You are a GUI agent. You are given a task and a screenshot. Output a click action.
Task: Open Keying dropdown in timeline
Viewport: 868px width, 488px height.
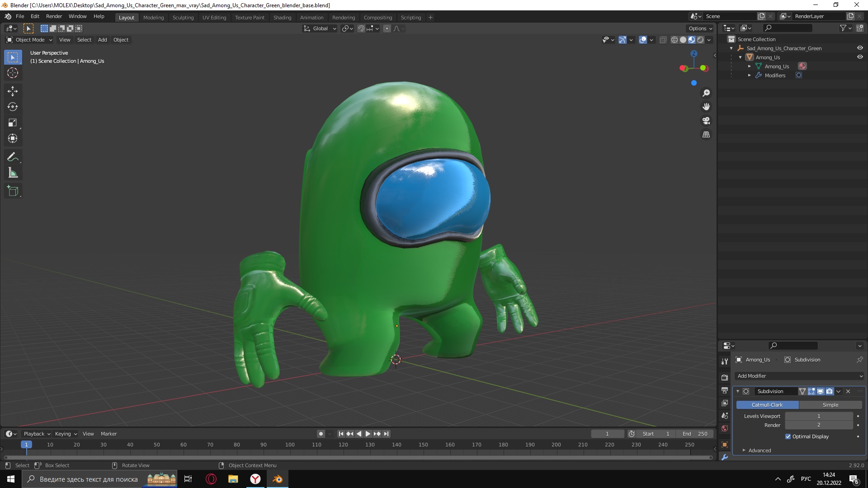click(66, 434)
